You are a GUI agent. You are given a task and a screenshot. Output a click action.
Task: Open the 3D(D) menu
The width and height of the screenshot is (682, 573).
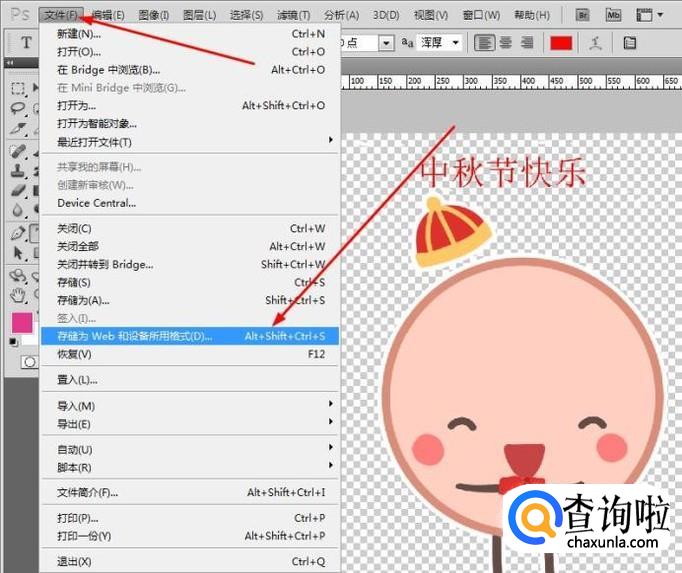coord(386,15)
